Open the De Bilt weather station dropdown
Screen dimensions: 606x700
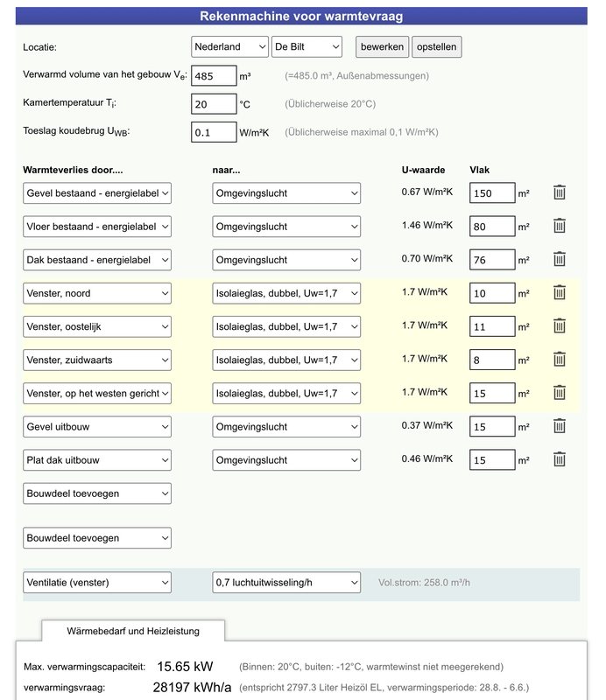tap(307, 46)
